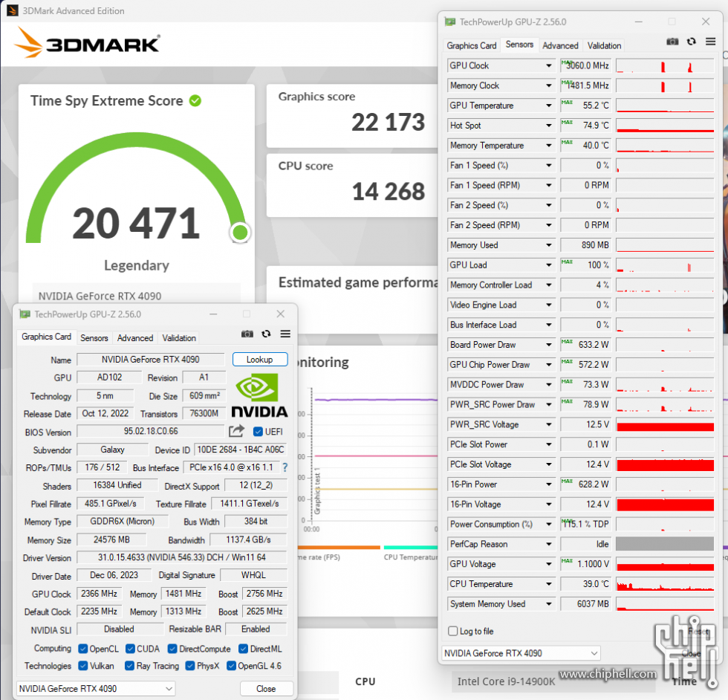
Task: Toggle the Vulkan checkbox
Action: (x=83, y=666)
